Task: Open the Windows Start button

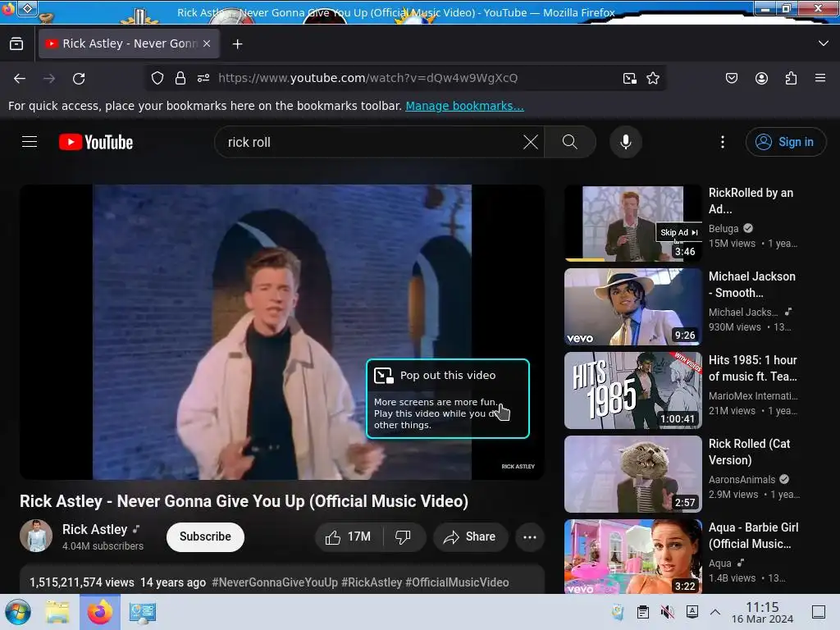Action: 18,612
